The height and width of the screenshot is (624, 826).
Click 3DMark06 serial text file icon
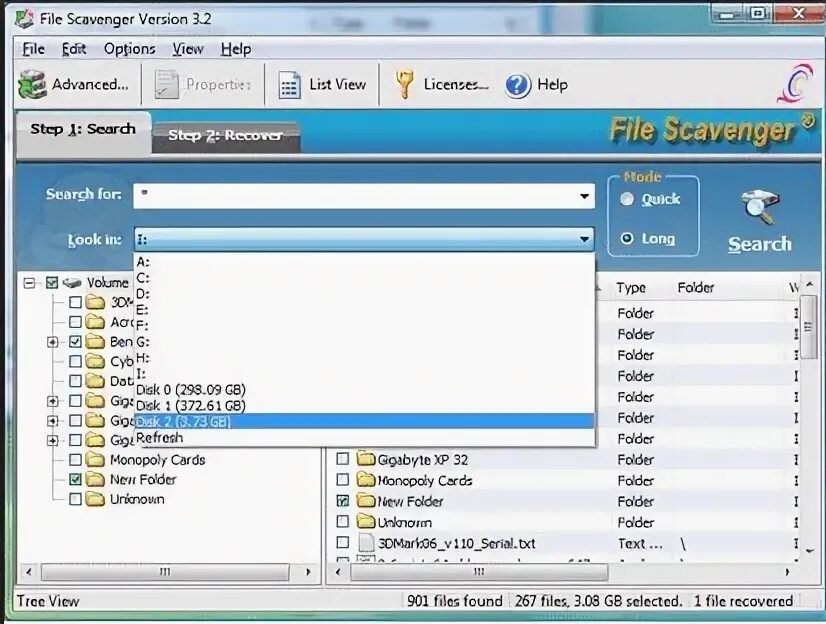(x=366, y=543)
